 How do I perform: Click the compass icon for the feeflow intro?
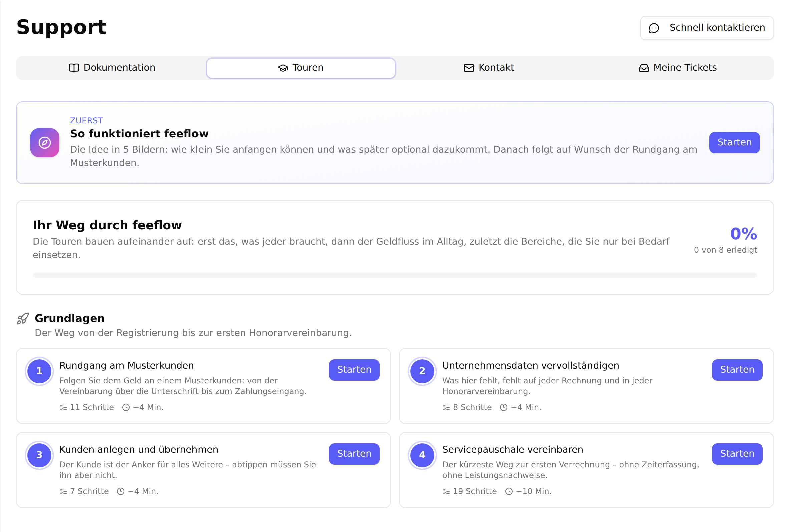click(x=44, y=143)
